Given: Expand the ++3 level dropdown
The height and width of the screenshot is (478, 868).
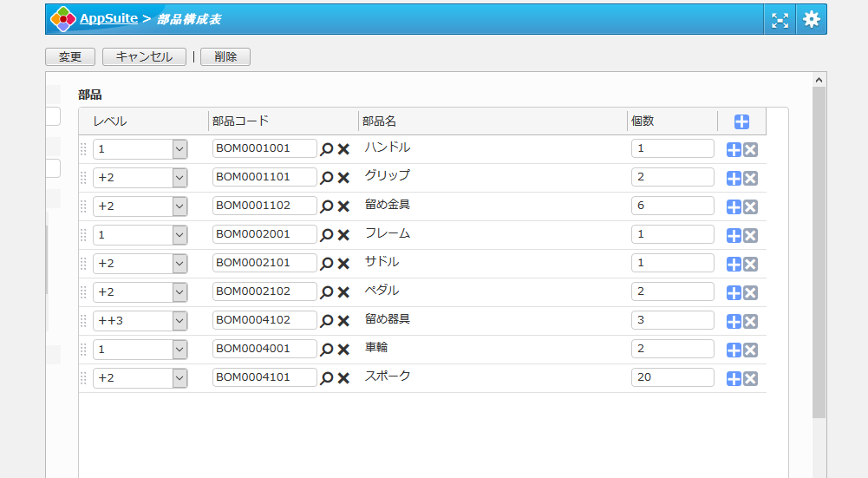Looking at the screenshot, I should point(180,321).
